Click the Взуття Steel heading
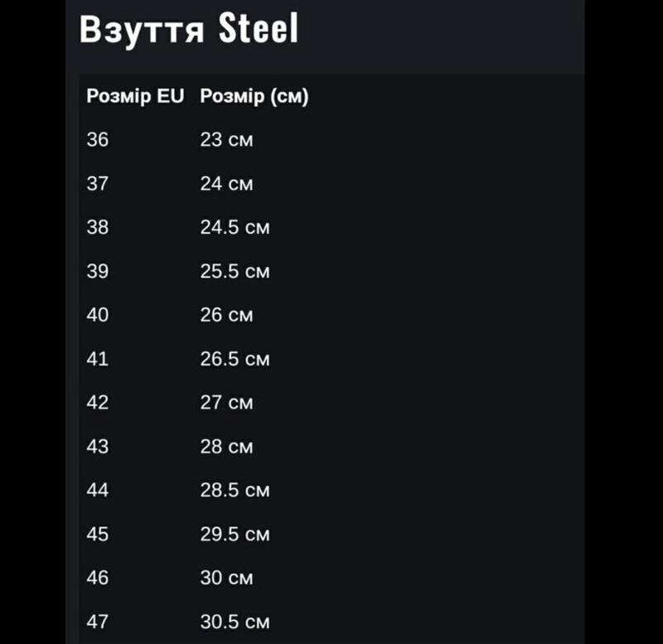Viewport: 663px width, 644px height. (189, 29)
